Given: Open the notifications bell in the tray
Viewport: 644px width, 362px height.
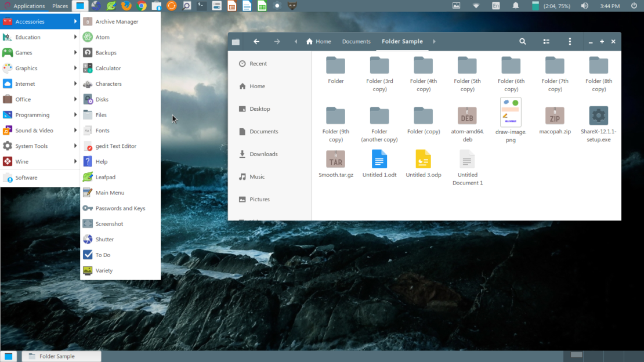Looking at the screenshot, I should [x=516, y=5].
